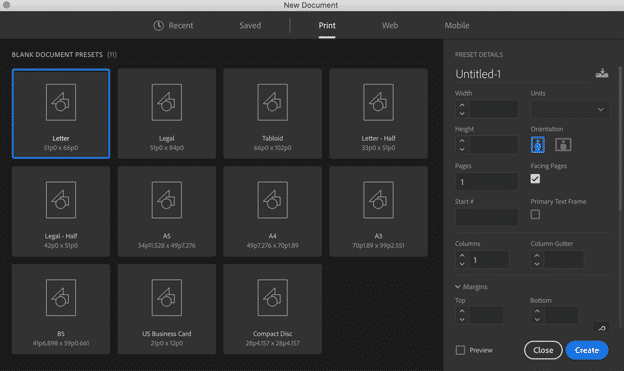Switch to the Web tab
The width and height of the screenshot is (624, 371).
tap(390, 25)
